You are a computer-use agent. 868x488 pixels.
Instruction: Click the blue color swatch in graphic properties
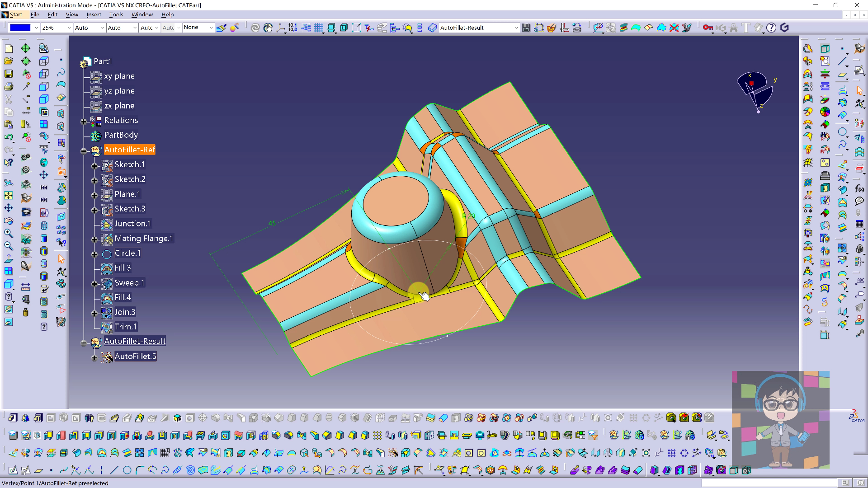click(20, 28)
